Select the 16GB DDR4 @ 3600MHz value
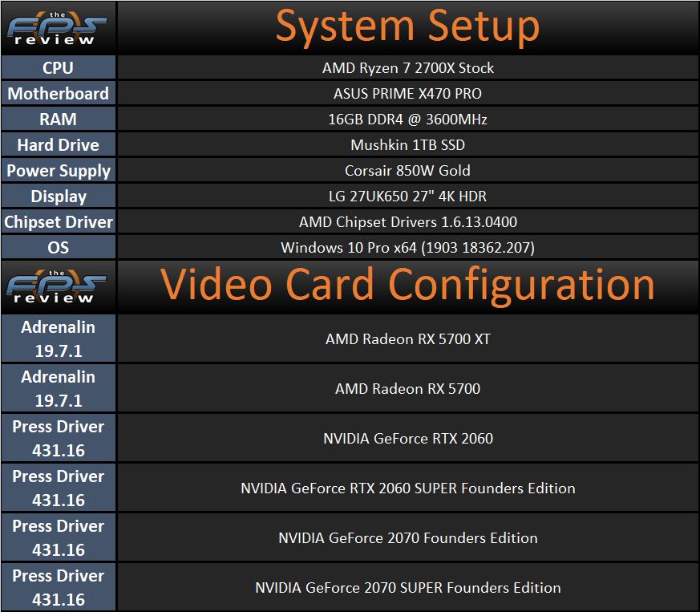Image resolution: width=700 pixels, height=612 pixels. coord(408,120)
